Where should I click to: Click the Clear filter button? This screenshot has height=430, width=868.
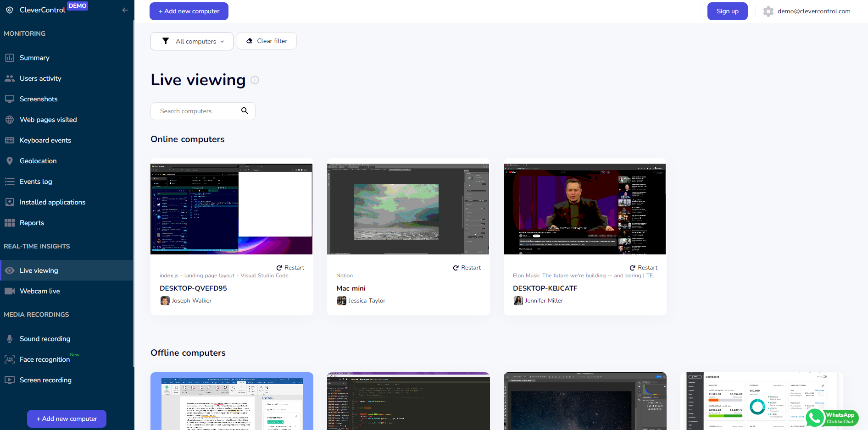pos(267,41)
